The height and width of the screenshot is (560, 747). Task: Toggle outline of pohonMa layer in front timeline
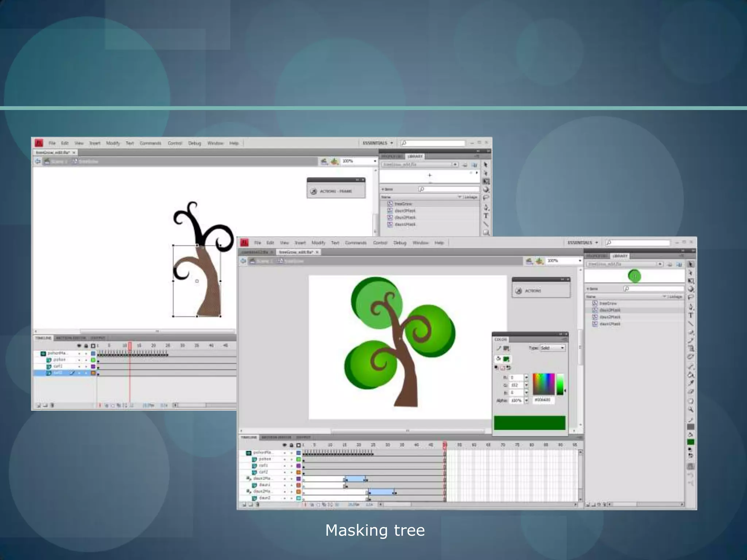click(298, 453)
